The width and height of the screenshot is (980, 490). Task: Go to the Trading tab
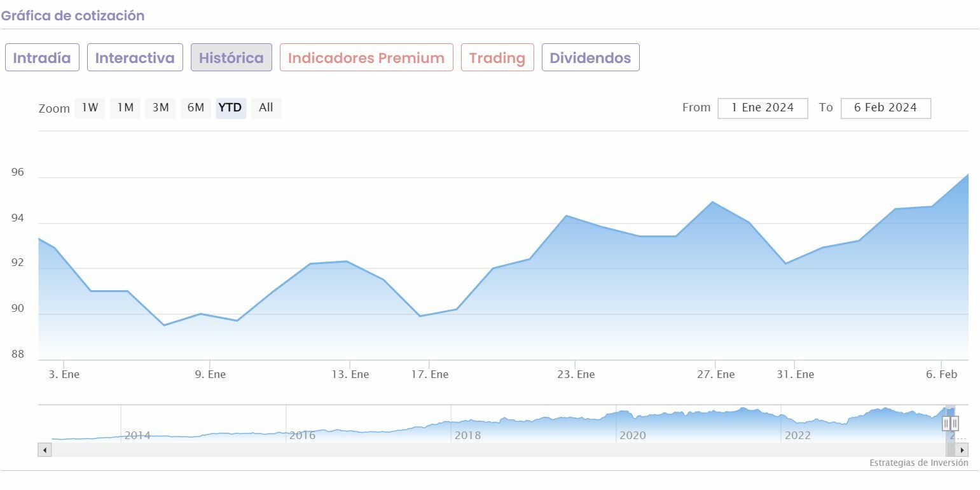pyautogui.click(x=497, y=58)
